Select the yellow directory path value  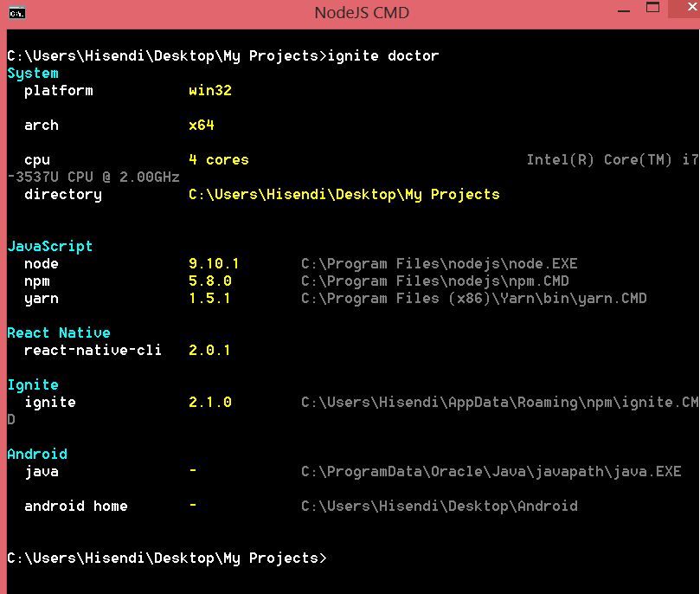coord(344,195)
